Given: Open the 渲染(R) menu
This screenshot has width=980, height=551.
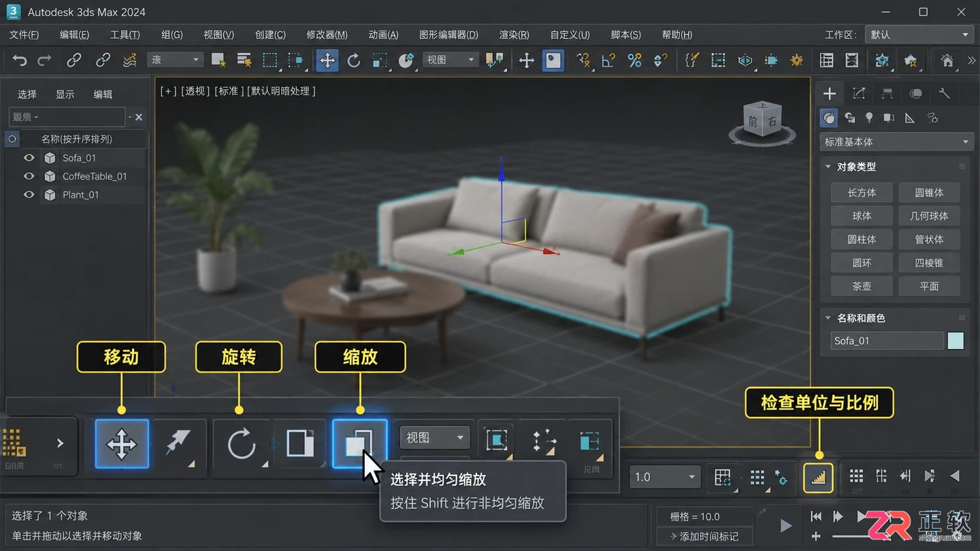Looking at the screenshot, I should (514, 35).
